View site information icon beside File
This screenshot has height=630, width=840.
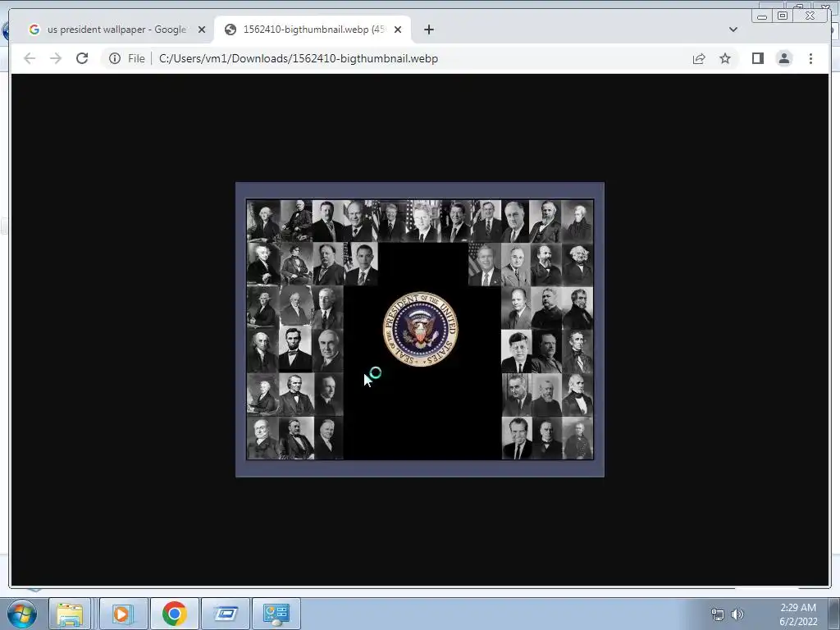(115, 58)
